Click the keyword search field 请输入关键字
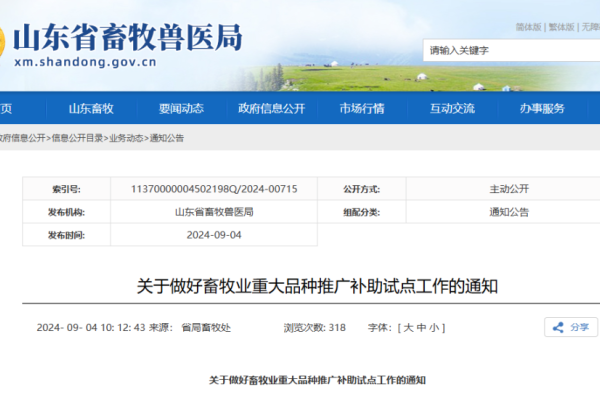Image resolution: width=600 pixels, height=400 pixels. pyautogui.click(x=511, y=50)
